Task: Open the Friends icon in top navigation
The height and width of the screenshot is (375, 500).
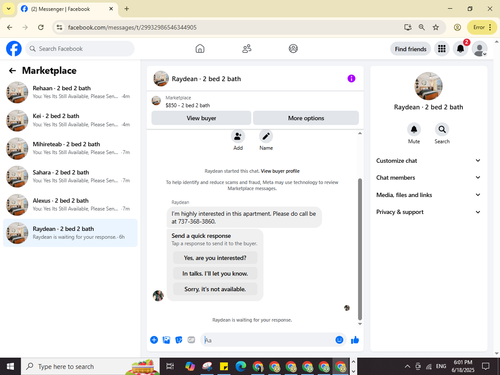Action: [246, 49]
